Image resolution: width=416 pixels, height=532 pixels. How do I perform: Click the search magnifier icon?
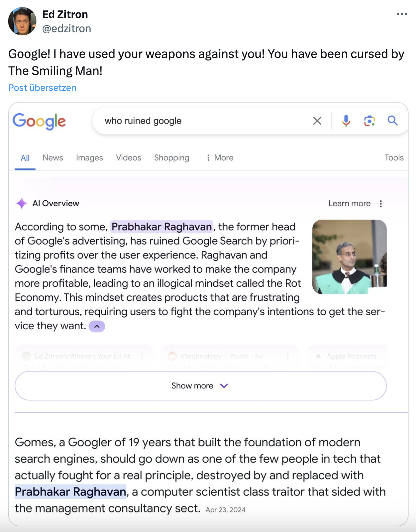click(393, 121)
